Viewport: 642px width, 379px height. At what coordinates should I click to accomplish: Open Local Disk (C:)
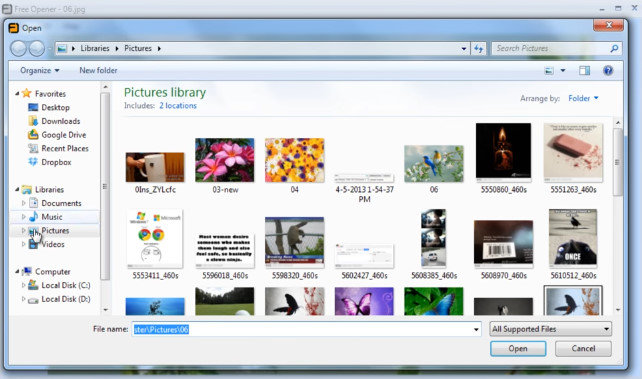(66, 285)
